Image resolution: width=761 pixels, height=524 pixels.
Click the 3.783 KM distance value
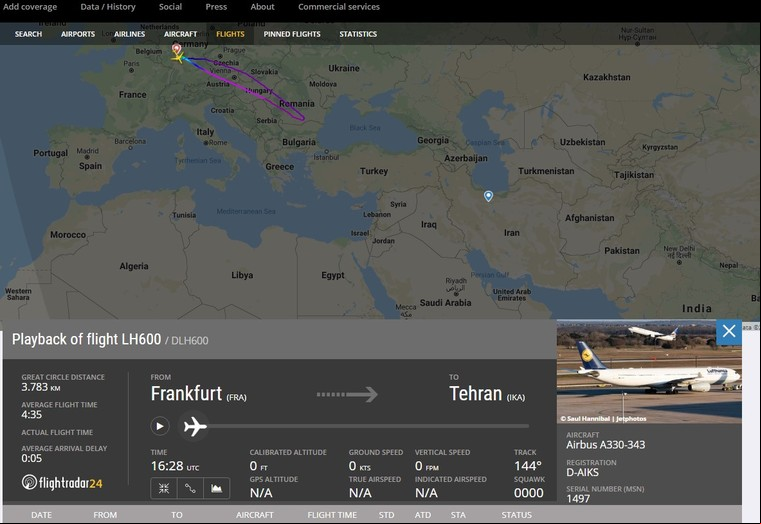pos(41,387)
